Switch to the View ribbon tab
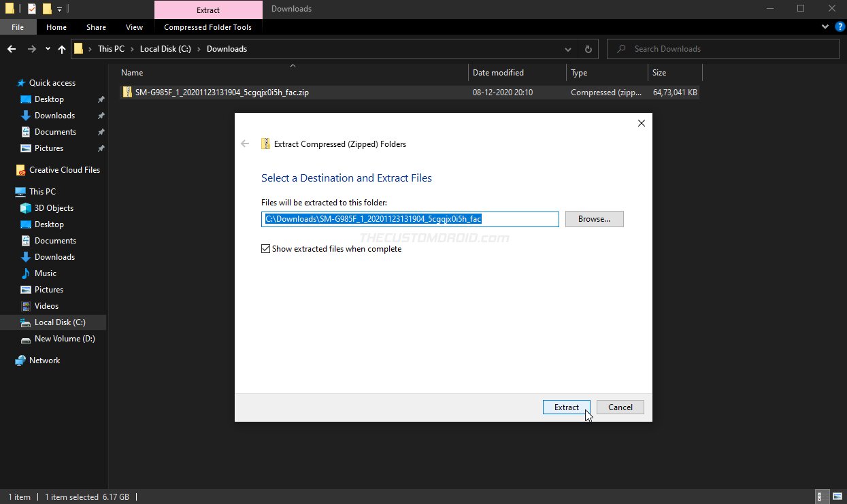The image size is (847, 504). [134, 27]
